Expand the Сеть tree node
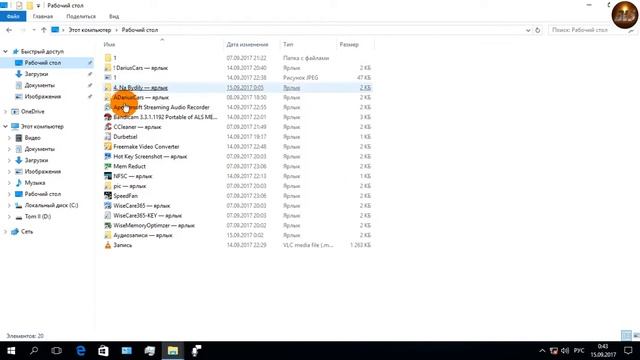Viewport: 640px width, 360px height. [5, 231]
